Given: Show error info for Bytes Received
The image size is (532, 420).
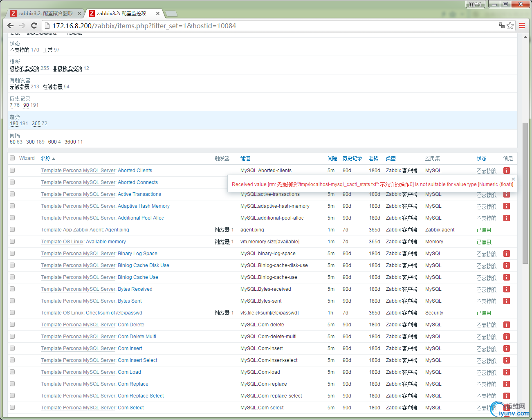Looking at the screenshot, I should [x=507, y=289].
